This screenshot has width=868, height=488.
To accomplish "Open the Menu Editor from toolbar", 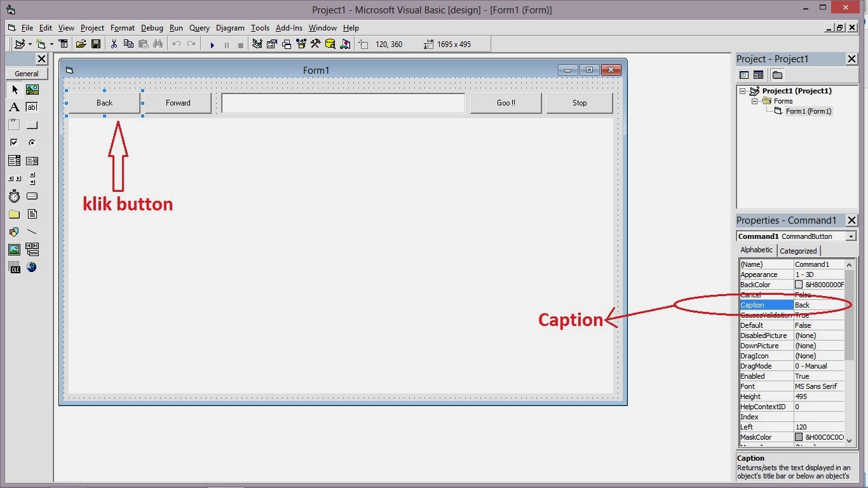I will pyautogui.click(x=63, y=44).
